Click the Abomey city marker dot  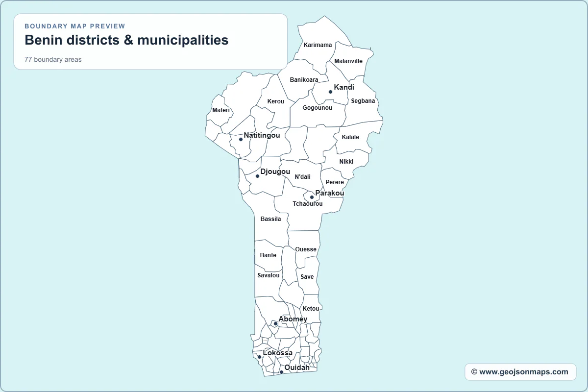tap(275, 323)
